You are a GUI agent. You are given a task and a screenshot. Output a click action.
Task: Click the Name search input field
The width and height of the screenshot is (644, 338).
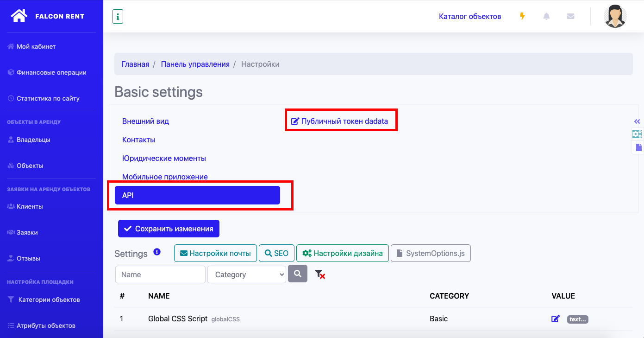tap(160, 274)
